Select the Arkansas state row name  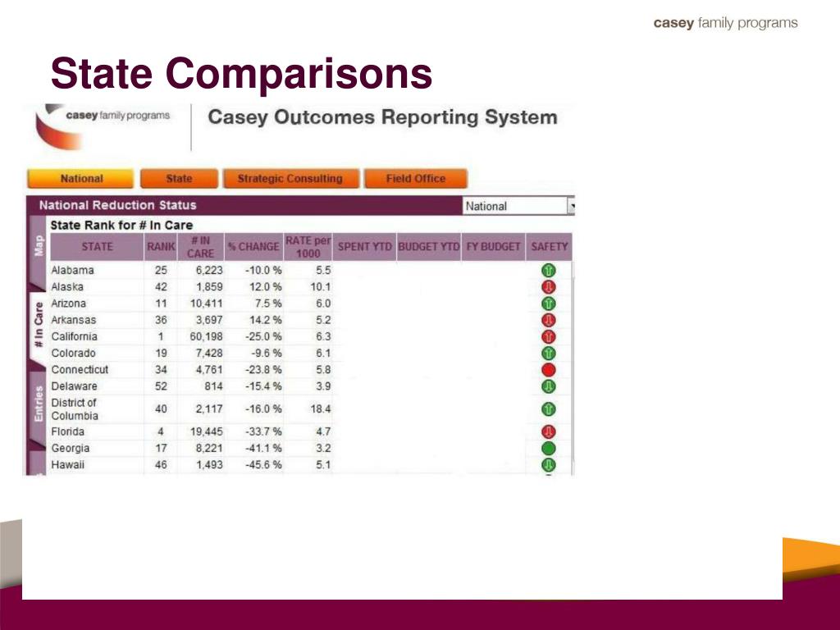(73, 320)
